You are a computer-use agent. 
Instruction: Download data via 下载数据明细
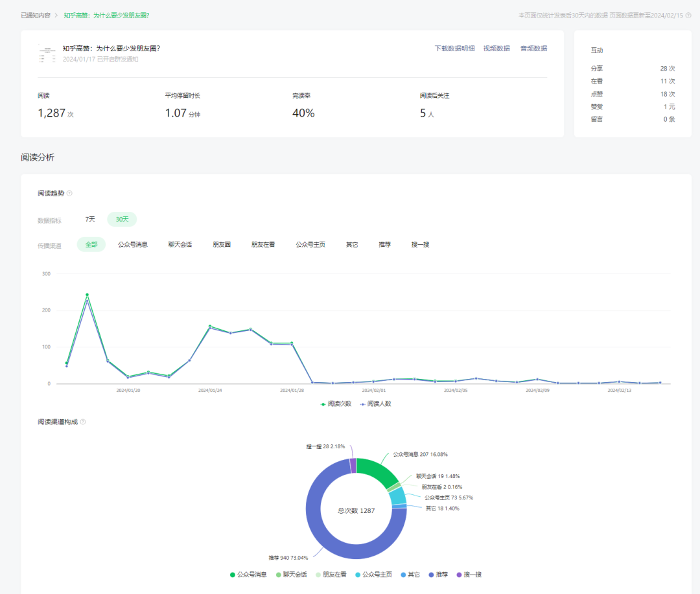(454, 48)
